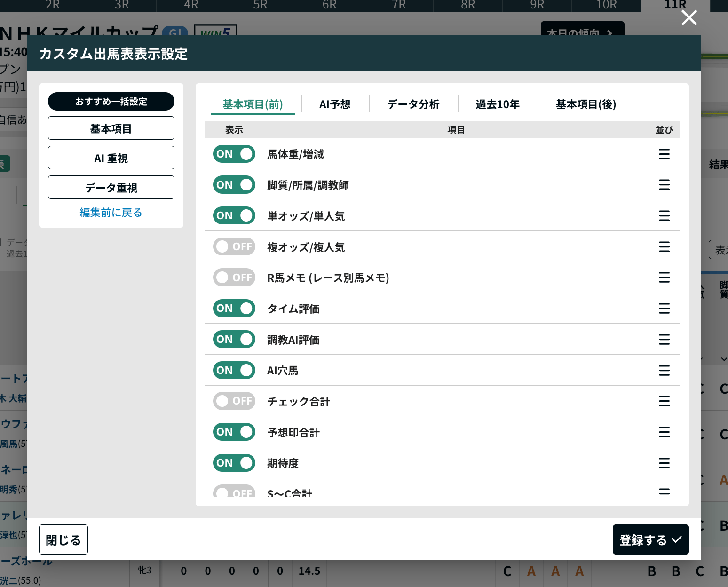The width and height of the screenshot is (728, 587).
Task: Open 過去10年 tab
Action: [x=498, y=104]
